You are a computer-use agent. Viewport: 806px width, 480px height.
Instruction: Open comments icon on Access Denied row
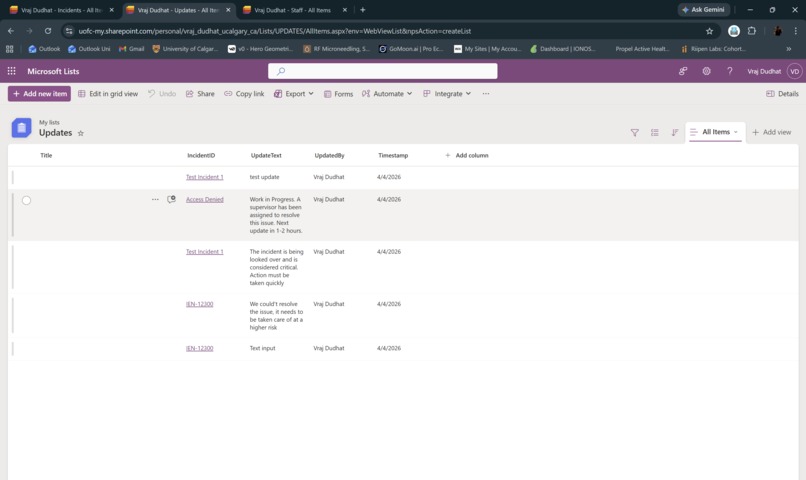(171, 199)
